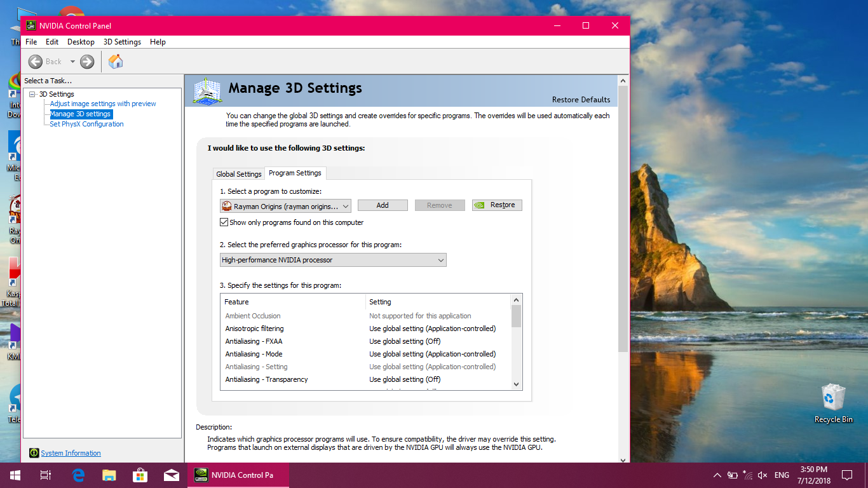Viewport: 868px width, 488px height.
Task: Click the main panel vertical scrollbar thumb
Action: click(623, 219)
